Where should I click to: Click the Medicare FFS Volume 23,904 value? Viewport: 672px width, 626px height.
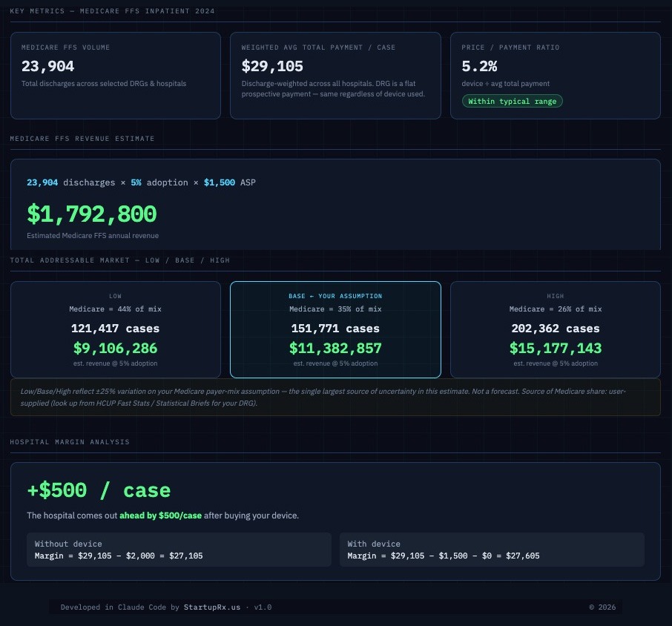(47, 66)
